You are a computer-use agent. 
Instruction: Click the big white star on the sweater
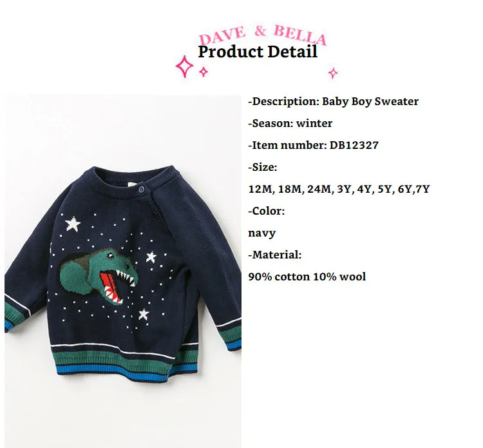click(73, 224)
